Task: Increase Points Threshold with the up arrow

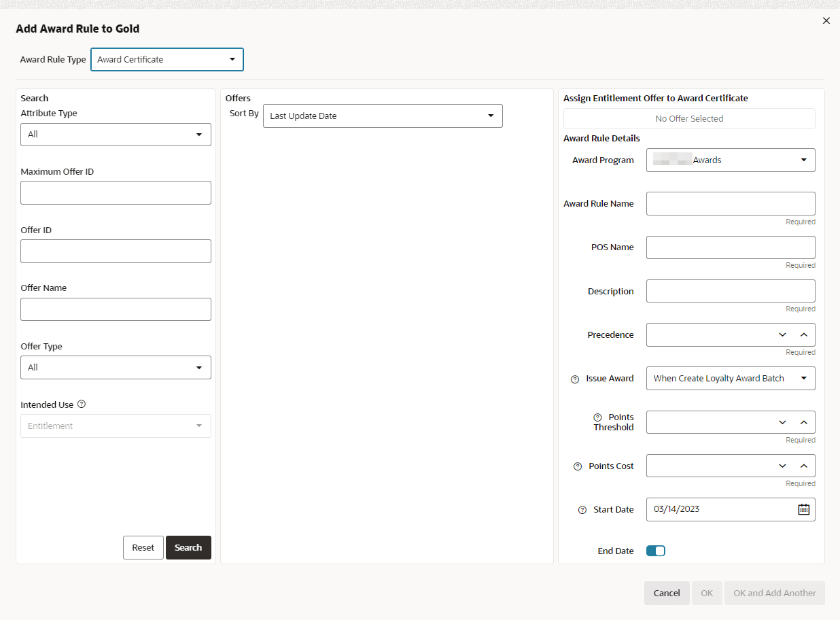Action: (803, 422)
